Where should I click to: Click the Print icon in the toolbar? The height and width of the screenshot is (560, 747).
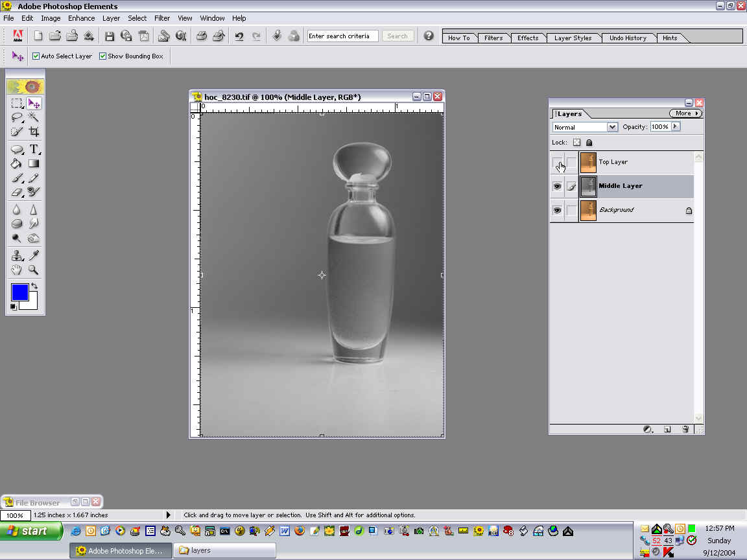click(x=202, y=36)
